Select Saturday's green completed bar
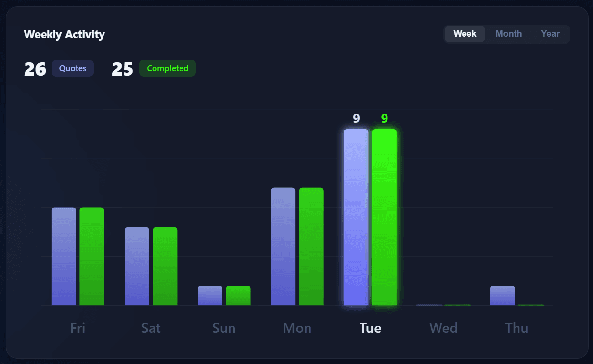 coord(165,266)
